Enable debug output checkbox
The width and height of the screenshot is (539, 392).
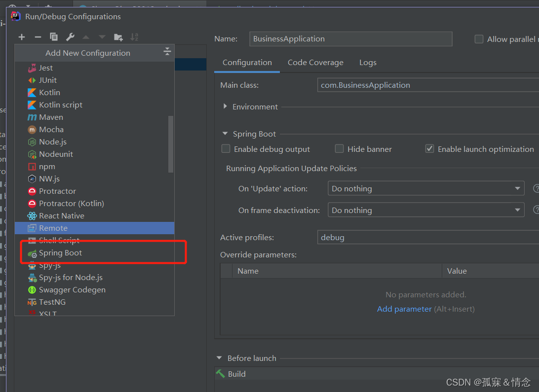pyautogui.click(x=226, y=148)
